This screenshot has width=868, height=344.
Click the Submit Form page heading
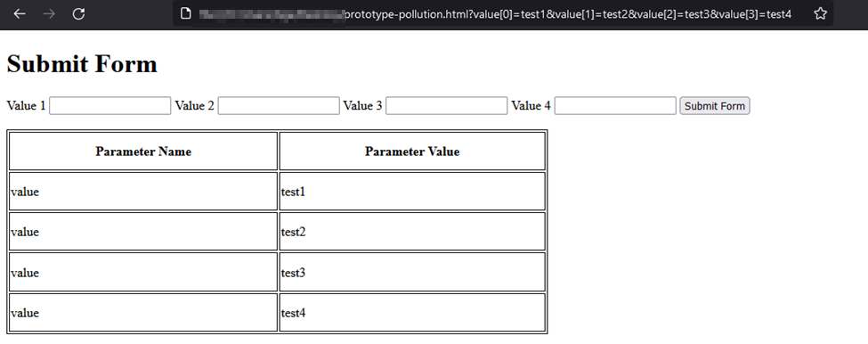82,63
